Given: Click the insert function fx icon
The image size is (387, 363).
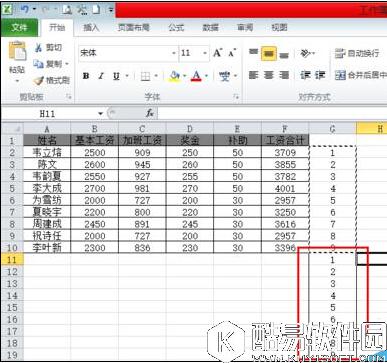Looking at the screenshot, I should click(150, 113).
